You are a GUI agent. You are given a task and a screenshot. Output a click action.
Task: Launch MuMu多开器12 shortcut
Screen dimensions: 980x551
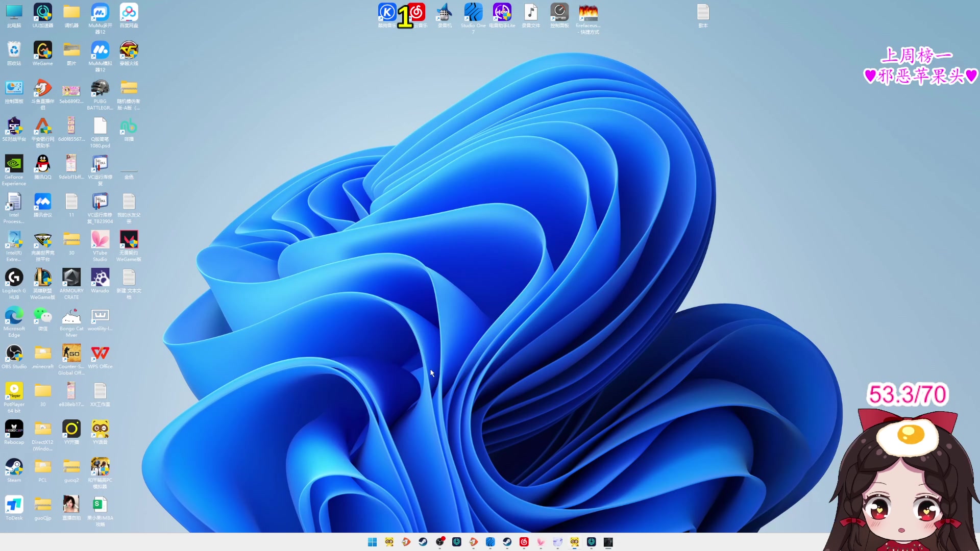[100, 18]
